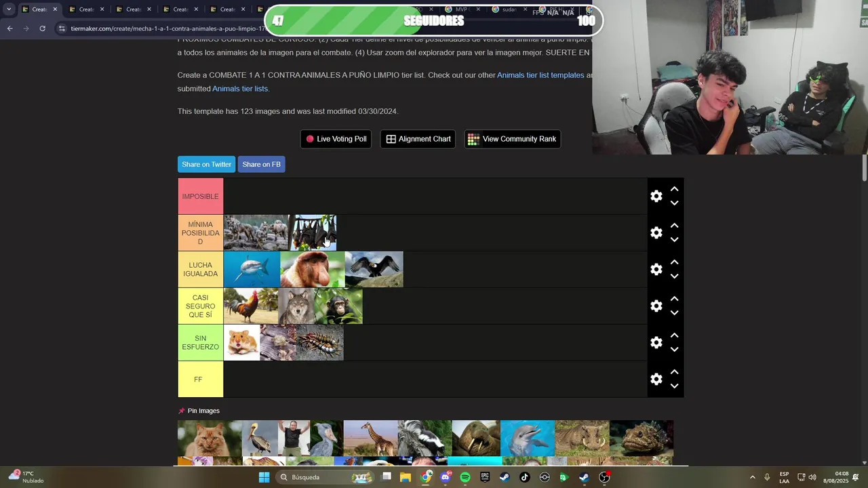Open OBS Studio from taskbar
The height and width of the screenshot is (488, 868).
pyautogui.click(x=604, y=477)
